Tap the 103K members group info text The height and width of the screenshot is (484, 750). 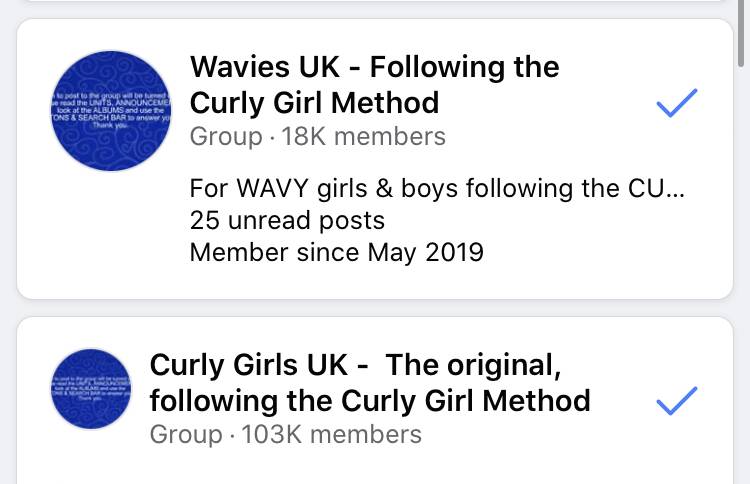(286, 435)
